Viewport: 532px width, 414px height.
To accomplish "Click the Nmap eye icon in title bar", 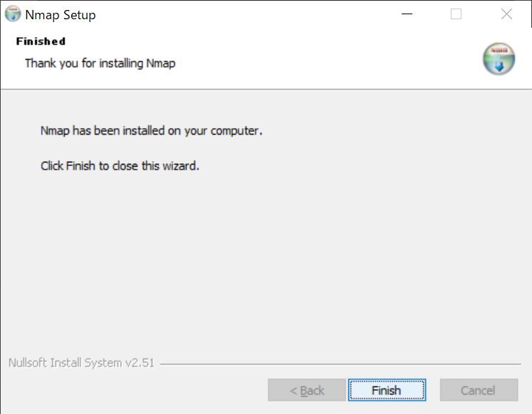I will tap(13, 14).
